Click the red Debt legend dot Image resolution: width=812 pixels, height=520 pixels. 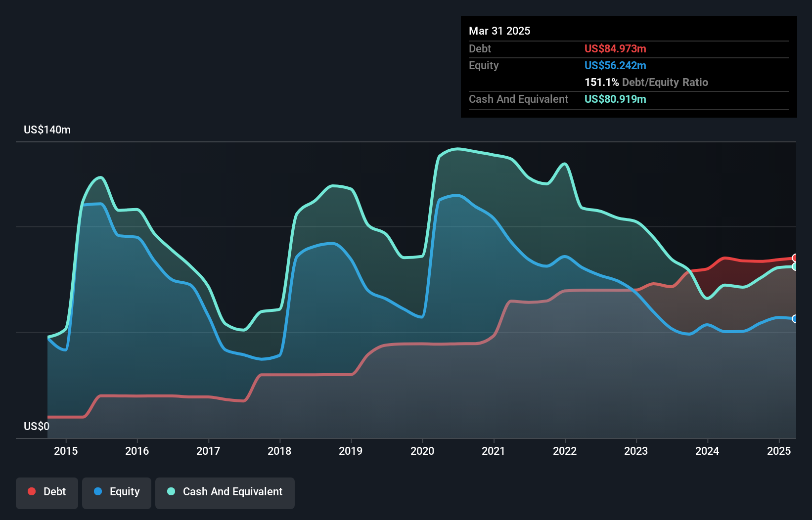(x=32, y=491)
